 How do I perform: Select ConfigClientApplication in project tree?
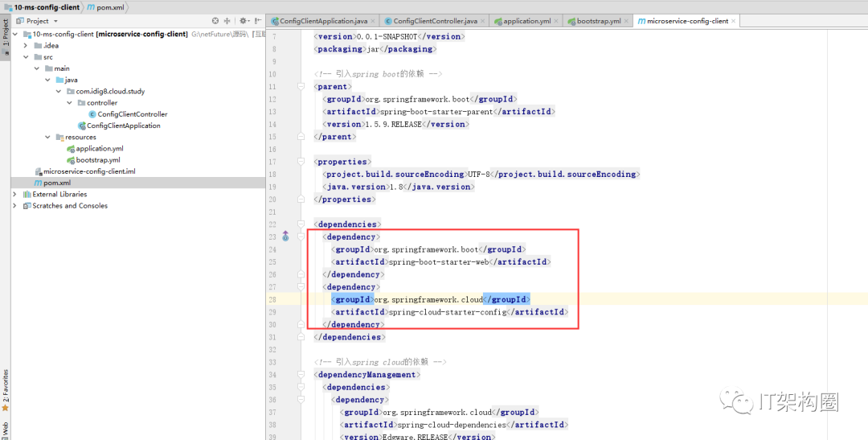pyautogui.click(x=124, y=125)
